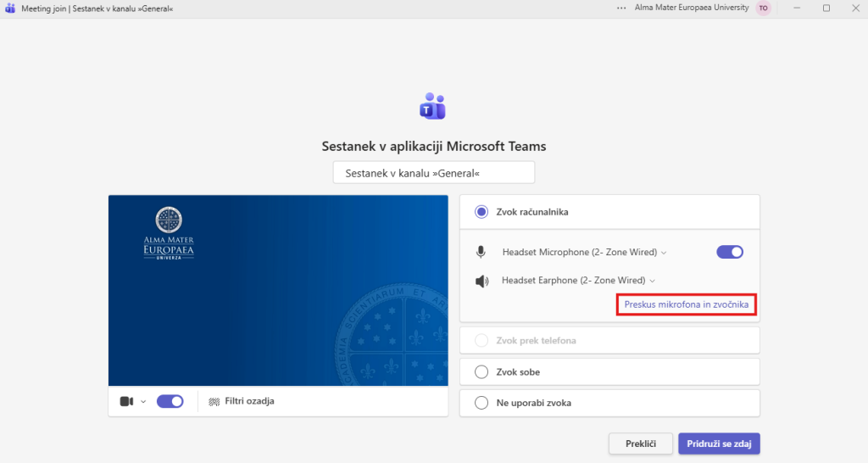Minimize the Meeting join window

click(x=797, y=8)
